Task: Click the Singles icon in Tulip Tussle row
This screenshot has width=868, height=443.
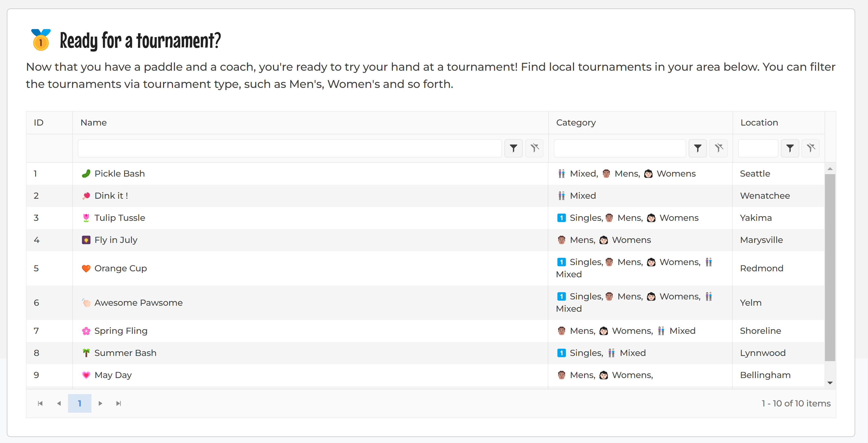Action: (x=561, y=218)
